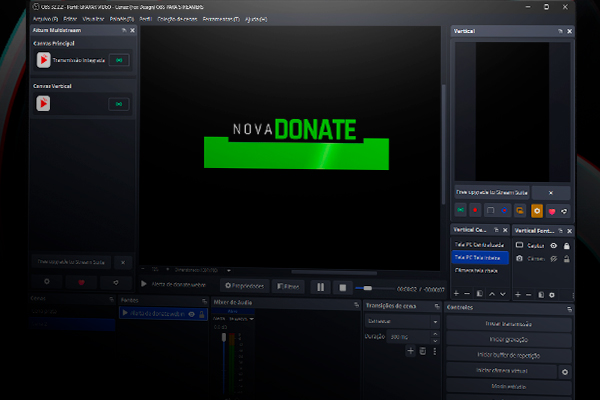The height and width of the screenshot is (400, 600).
Task: Click Free upgrade to Stream Suite in Vertical dock
Action: tap(492, 193)
